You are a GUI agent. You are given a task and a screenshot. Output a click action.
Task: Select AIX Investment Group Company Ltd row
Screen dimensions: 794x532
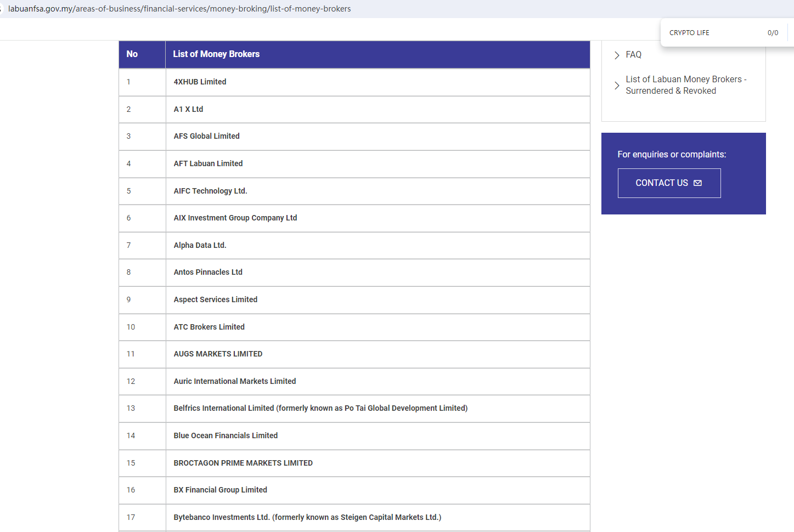(354, 218)
